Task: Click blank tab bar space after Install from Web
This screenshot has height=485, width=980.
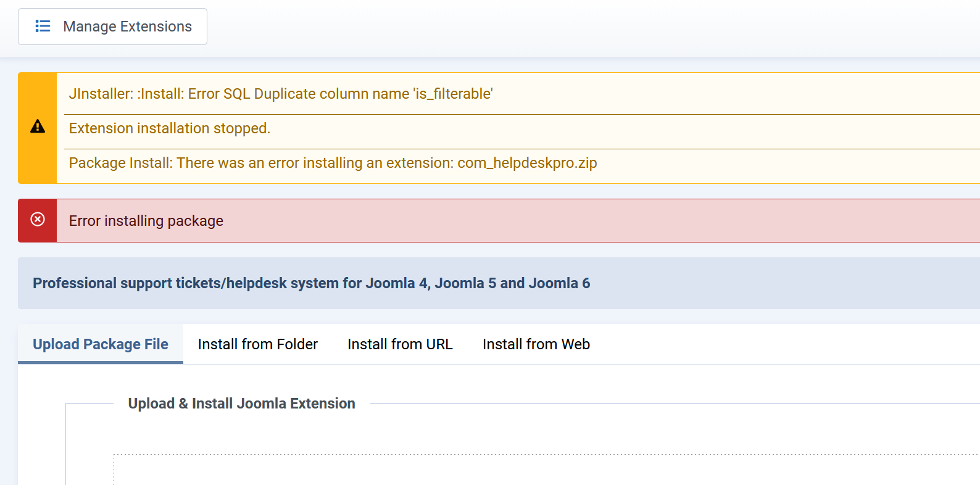Action: [x=771, y=344]
